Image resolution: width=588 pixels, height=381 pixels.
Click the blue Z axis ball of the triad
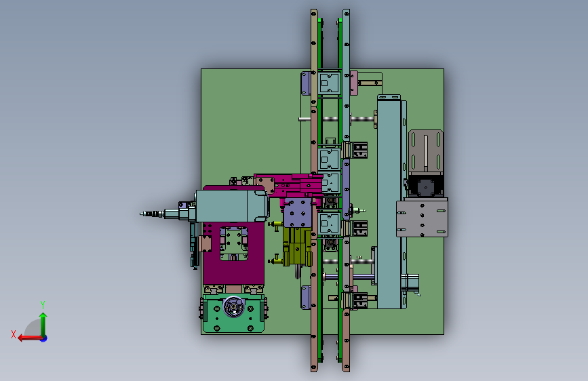coord(44,338)
